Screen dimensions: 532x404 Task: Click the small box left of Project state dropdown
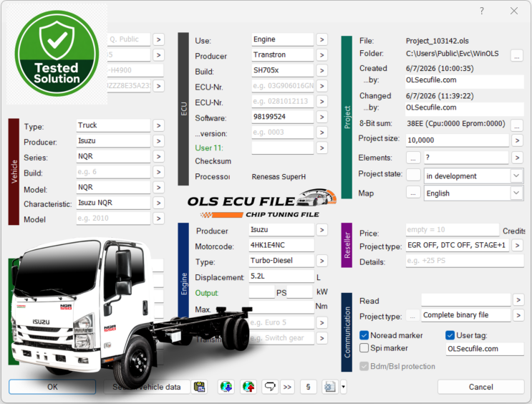pyautogui.click(x=413, y=175)
